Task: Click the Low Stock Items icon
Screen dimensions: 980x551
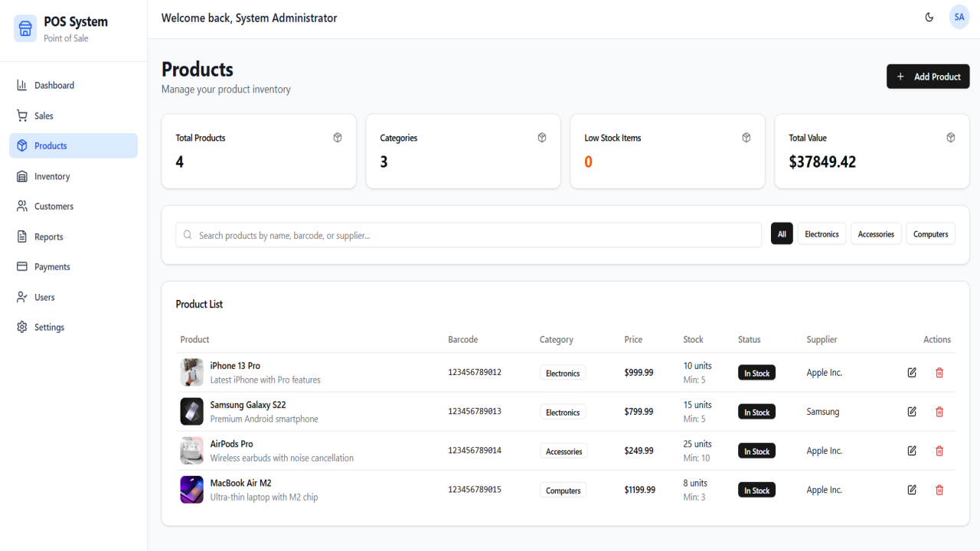Action: pyautogui.click(x=746, y=138)
